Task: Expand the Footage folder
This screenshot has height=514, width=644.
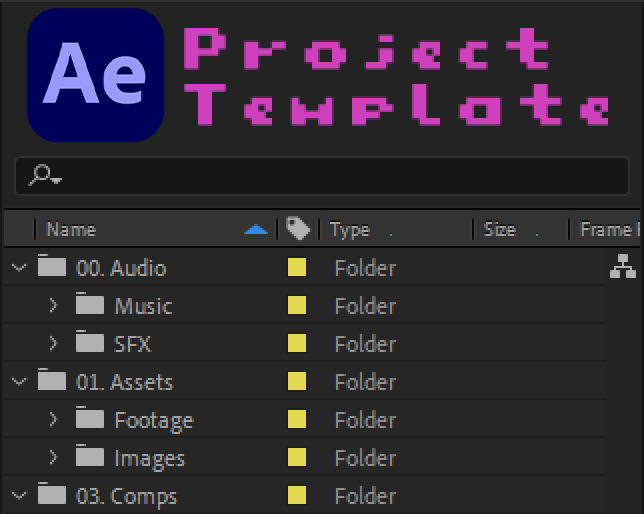Action: coord(54,419)
